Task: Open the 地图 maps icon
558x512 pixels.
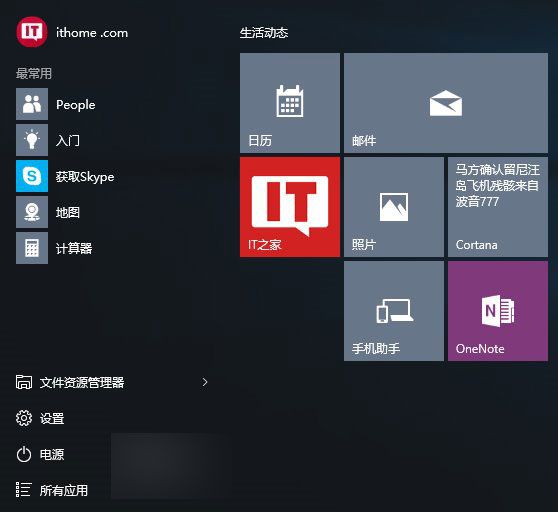Action: point(32,212)
